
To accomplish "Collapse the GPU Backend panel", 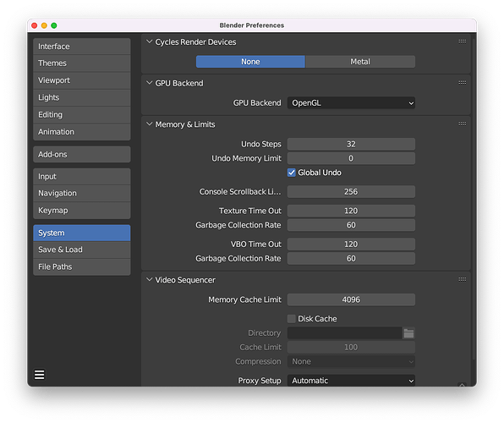I will pos(149,83).
